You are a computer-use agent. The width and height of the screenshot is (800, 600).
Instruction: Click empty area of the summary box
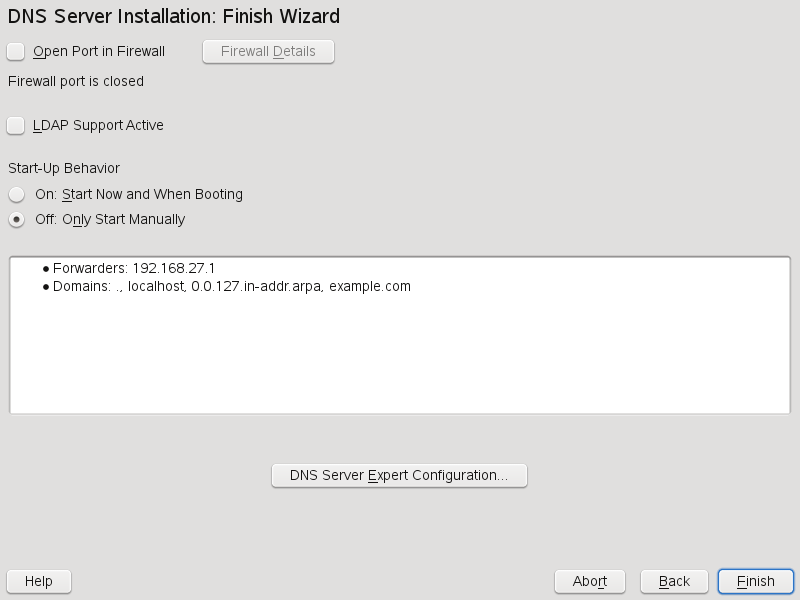point(400,360)
